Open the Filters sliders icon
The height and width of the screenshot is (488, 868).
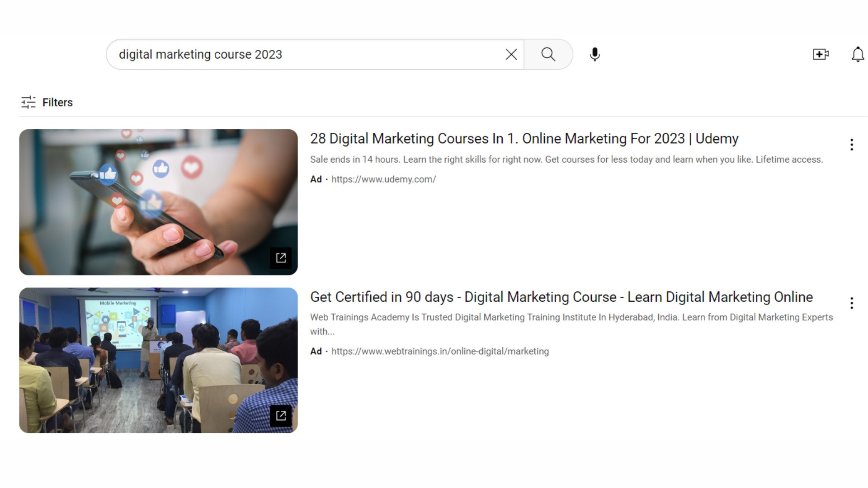tap(28, 102)
